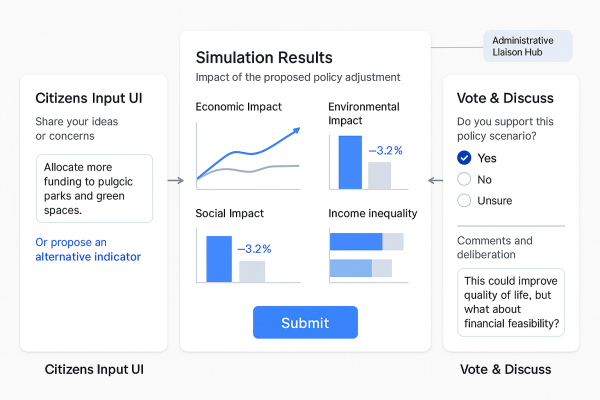
Task: Click the dark blue Income inequality top bar
Action: pyautogui.click(x=356, y=241)
